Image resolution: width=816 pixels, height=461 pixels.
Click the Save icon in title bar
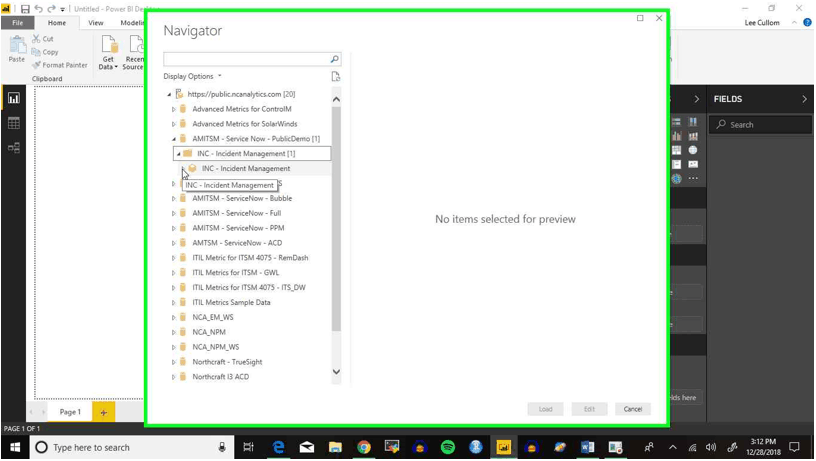(25, 9)
